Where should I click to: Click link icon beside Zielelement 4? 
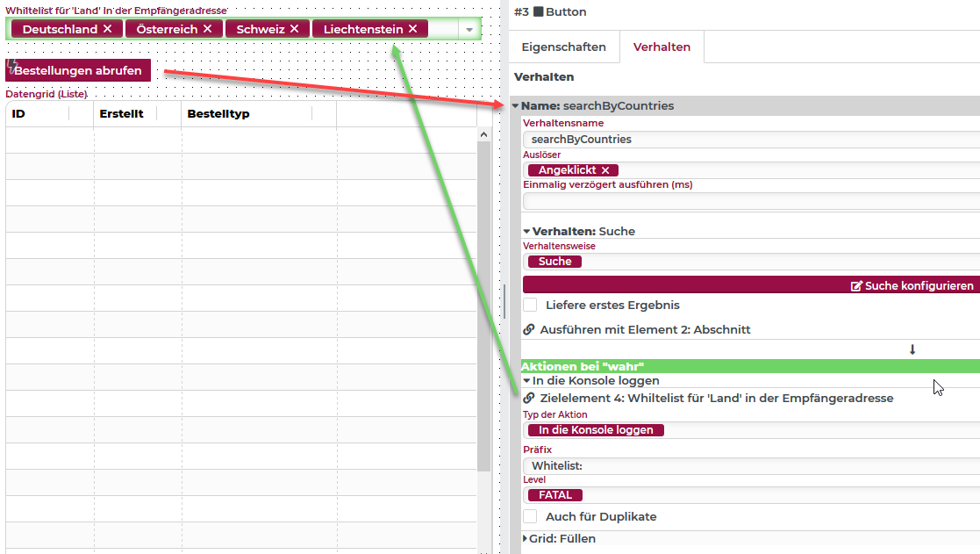point(529,398)
